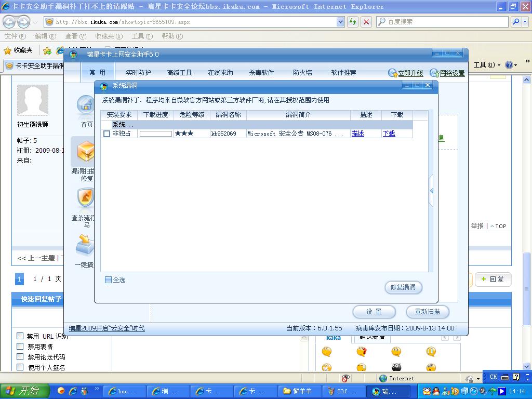The width and height of the screenshot is (532, 399).
Task: Open 网络设置 network settings icon
Action: 434,73
